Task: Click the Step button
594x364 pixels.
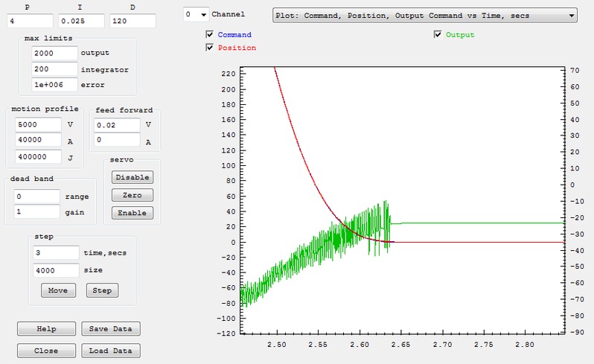Action: pos(102,290)
